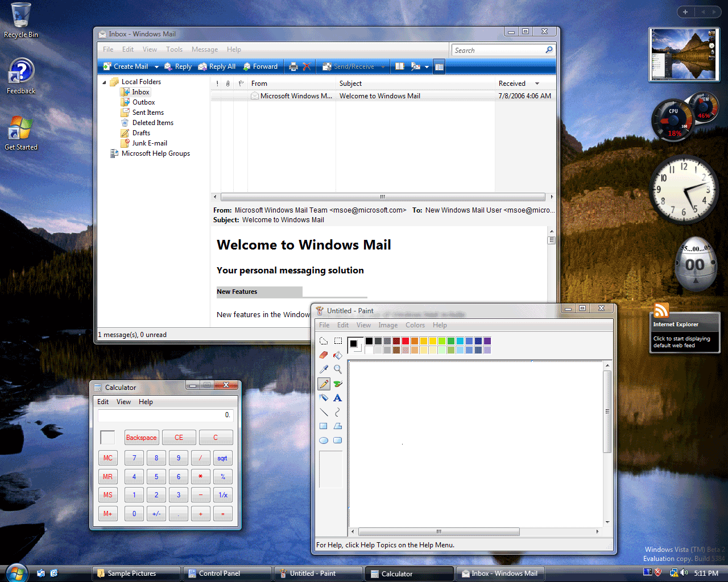Choose the Magnifier tool in Paint
Image resolution: width=728 pixels, height=582 pixels.
[338, 369]
